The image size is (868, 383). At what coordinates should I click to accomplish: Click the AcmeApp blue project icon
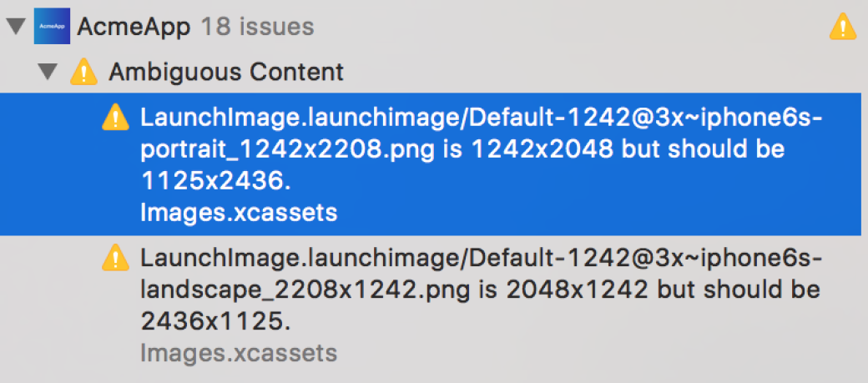pos(52,27)
